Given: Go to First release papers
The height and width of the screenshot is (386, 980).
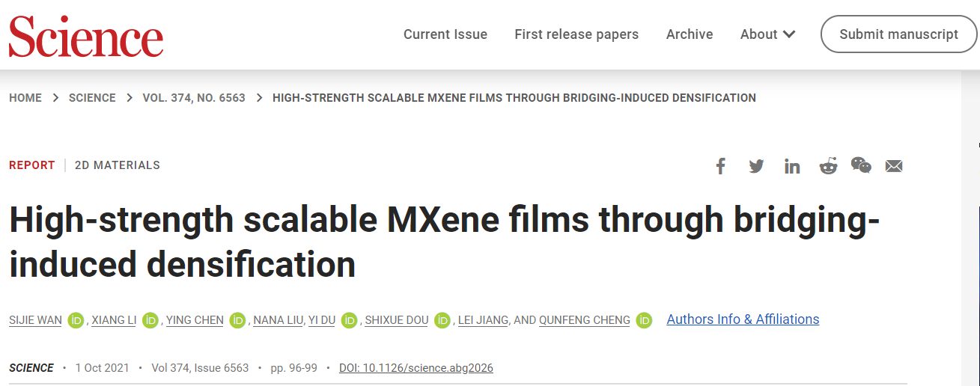Looking at the screenshot, I should coord(576,34).
